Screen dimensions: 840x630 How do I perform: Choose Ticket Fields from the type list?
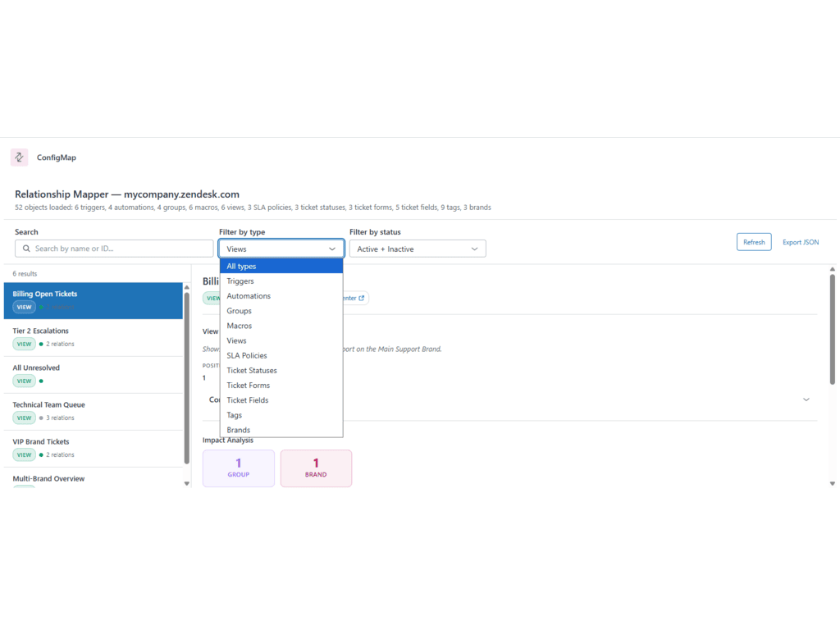click(x=281, y=400)
